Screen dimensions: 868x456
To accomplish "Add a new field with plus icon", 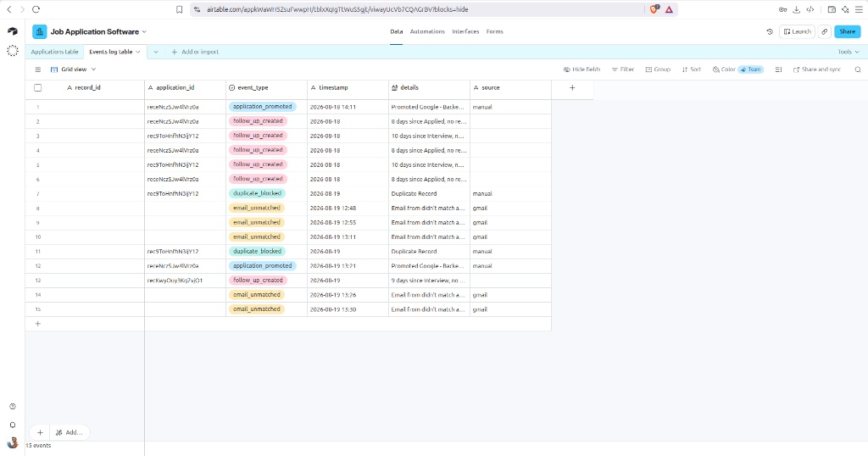I will [572, 87].
